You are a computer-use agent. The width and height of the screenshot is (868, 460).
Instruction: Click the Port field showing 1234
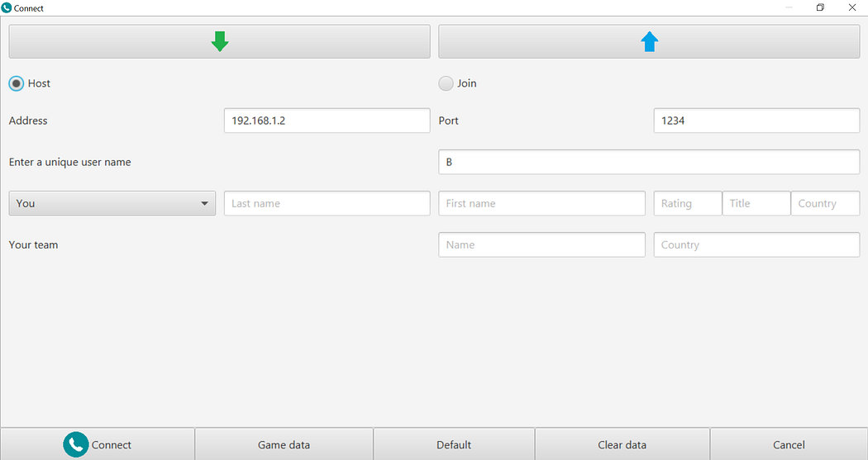756,121
